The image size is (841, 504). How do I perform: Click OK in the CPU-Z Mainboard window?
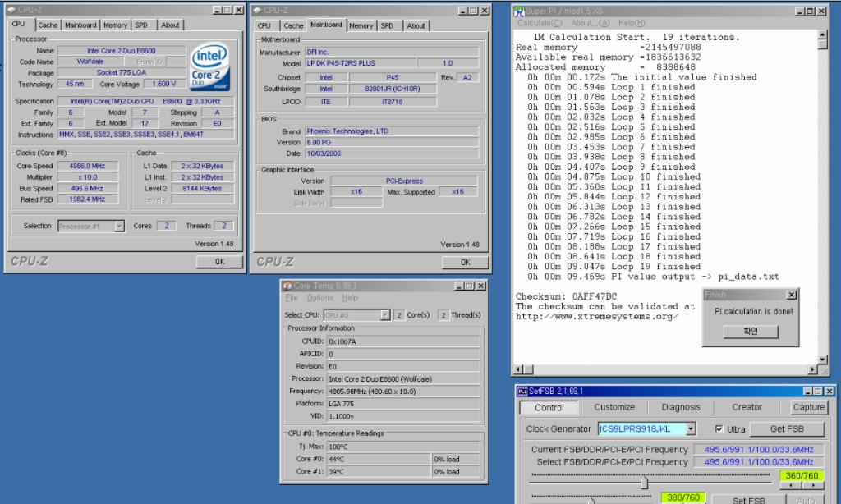pos(465,262)
